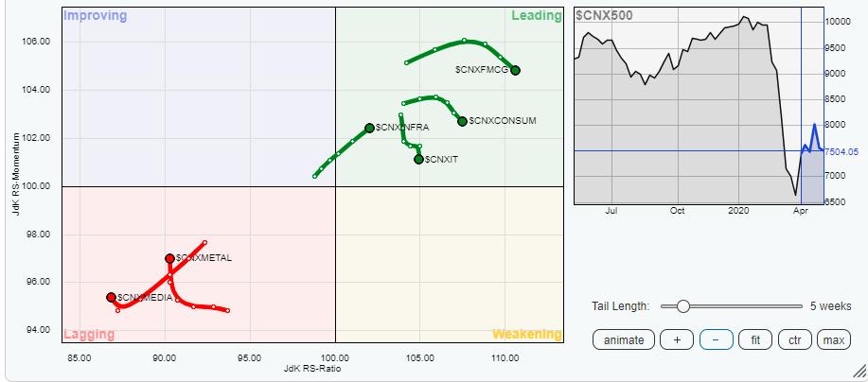Click the Weakening quadrant label

pyautogui.click(x=526, y=334)
